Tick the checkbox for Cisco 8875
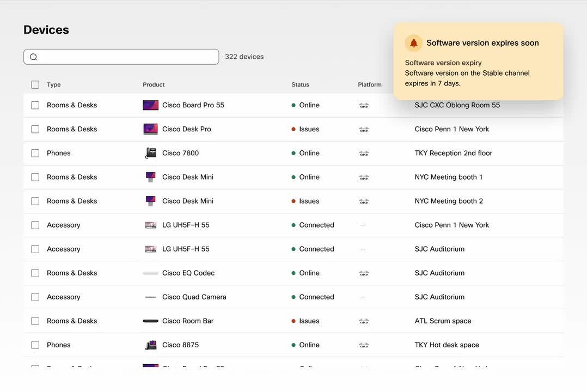587x392 pixels. 35,345
